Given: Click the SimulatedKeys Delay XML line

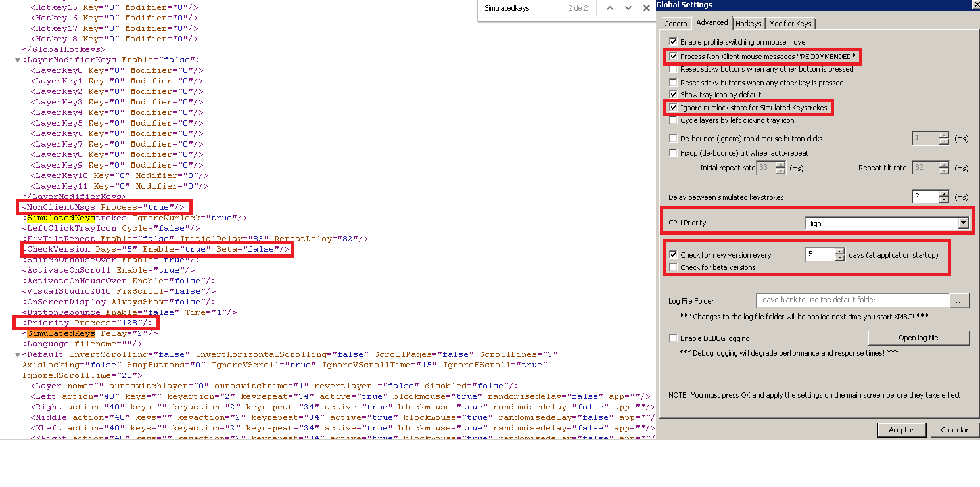Looking at the screenshot, I should coord(90,333).
